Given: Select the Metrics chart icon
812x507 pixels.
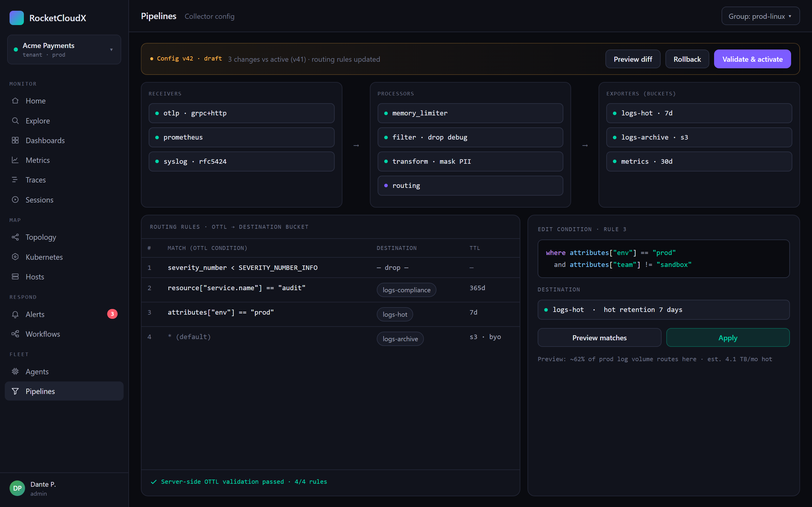Looking at the screenshot, I should [15, 160].
